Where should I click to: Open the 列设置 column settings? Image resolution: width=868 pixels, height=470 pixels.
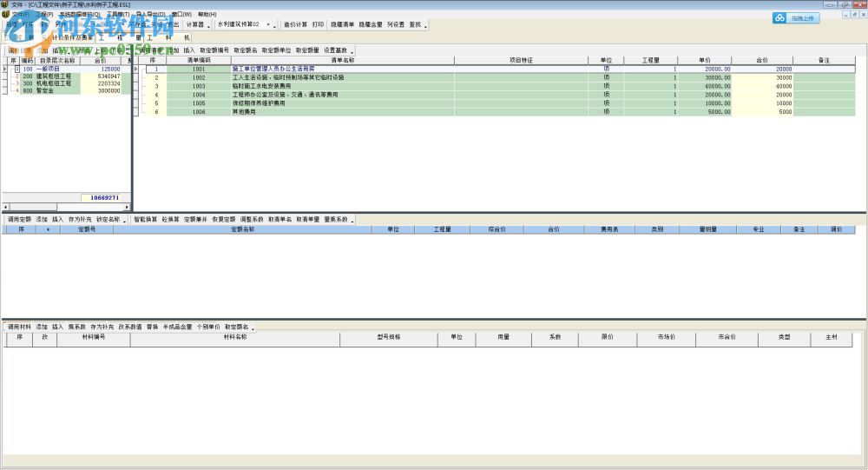[x=395, y=25]
